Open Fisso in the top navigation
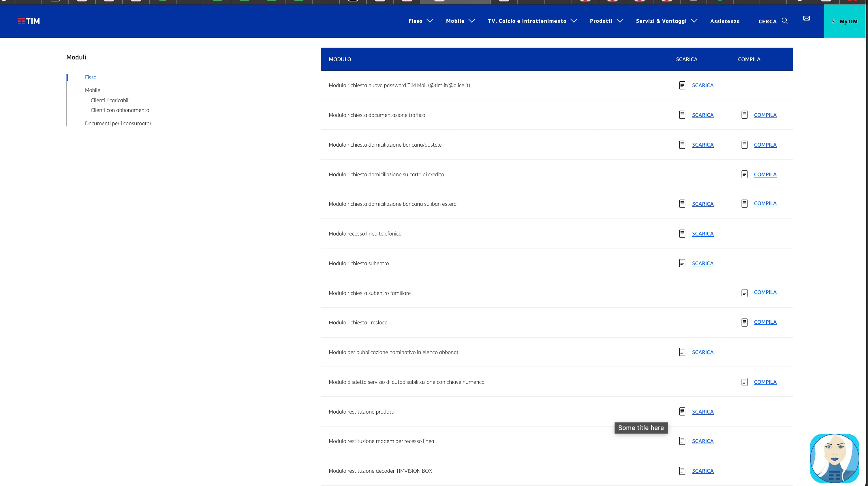Viewport: 868px width, 486px height. (x=415, y=21)
